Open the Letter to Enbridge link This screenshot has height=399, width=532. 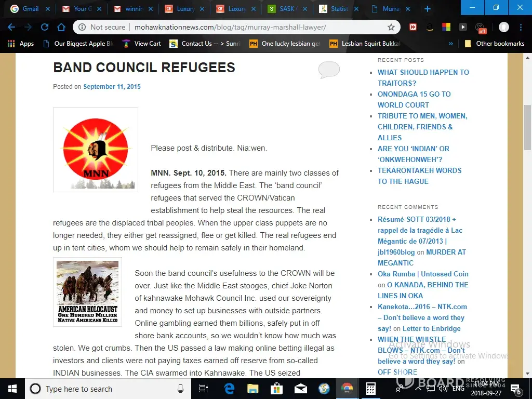(432, 328)
